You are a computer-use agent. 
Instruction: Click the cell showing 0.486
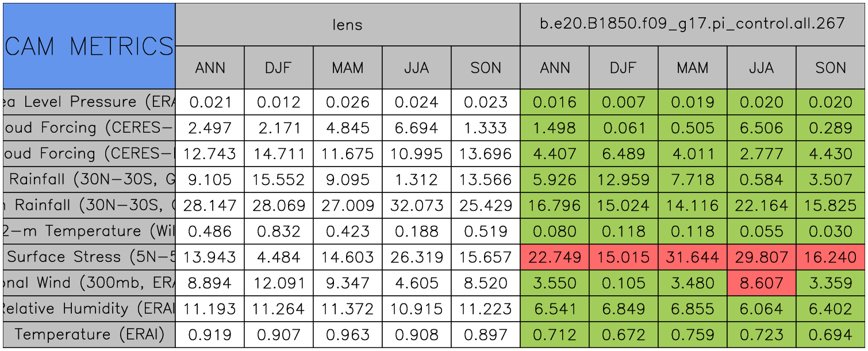210,231
